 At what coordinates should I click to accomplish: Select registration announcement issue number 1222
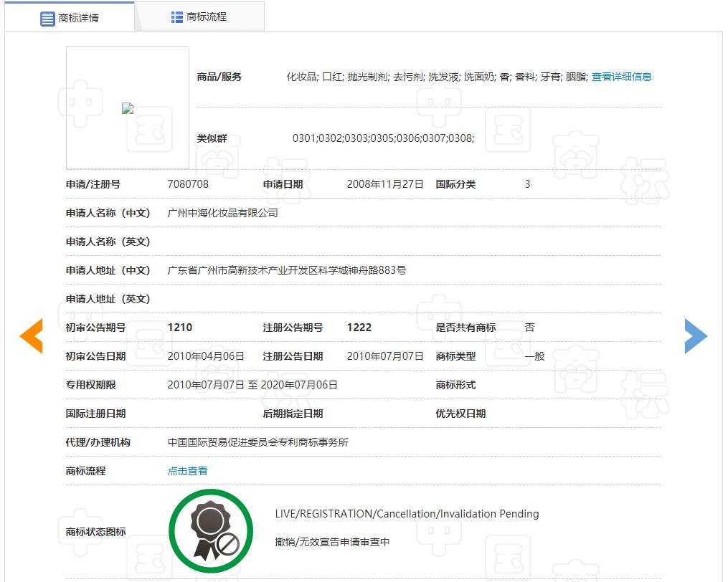[359, 328]
